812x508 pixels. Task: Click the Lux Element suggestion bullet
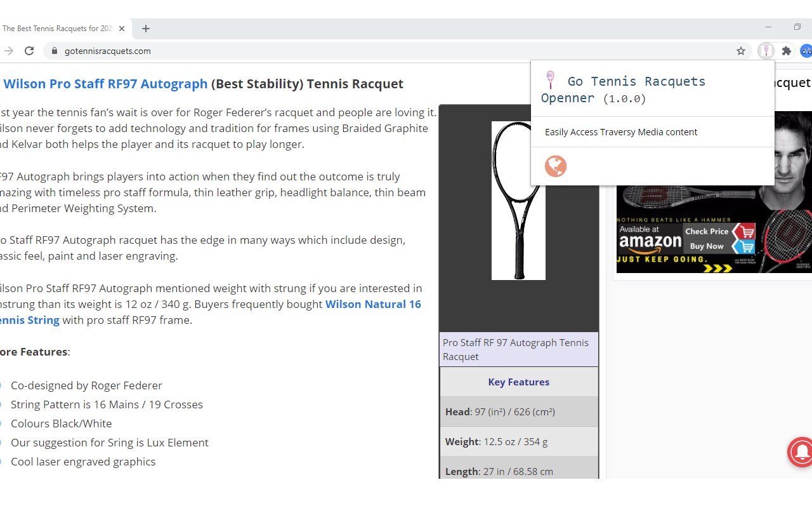[110, 443]
